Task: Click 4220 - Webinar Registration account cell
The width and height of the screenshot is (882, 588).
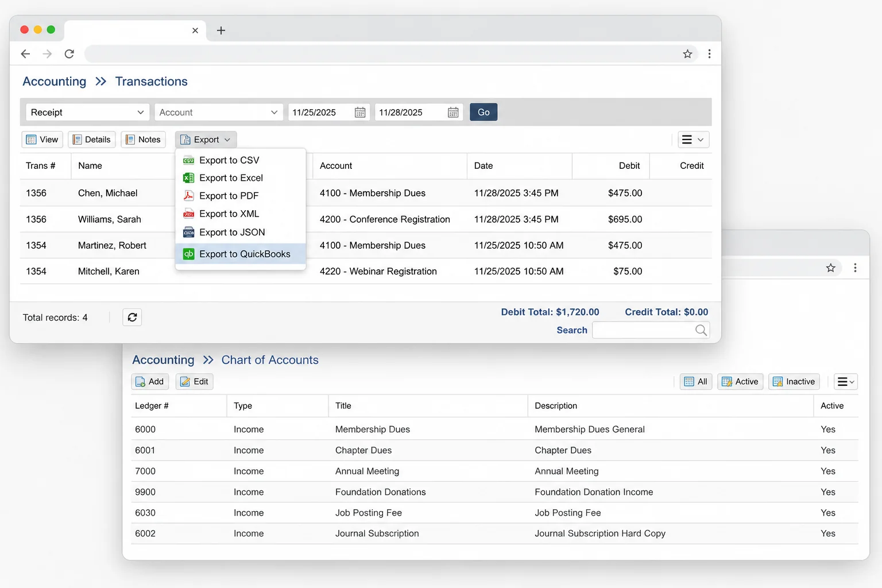Action: [x=378, y=271]
